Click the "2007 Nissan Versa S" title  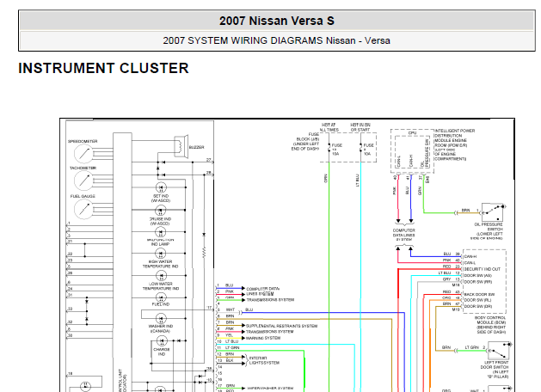277,21
